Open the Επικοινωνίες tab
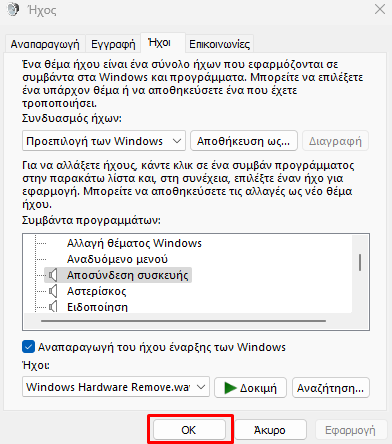The image size is (392, 444). click(x=219, y=44)
